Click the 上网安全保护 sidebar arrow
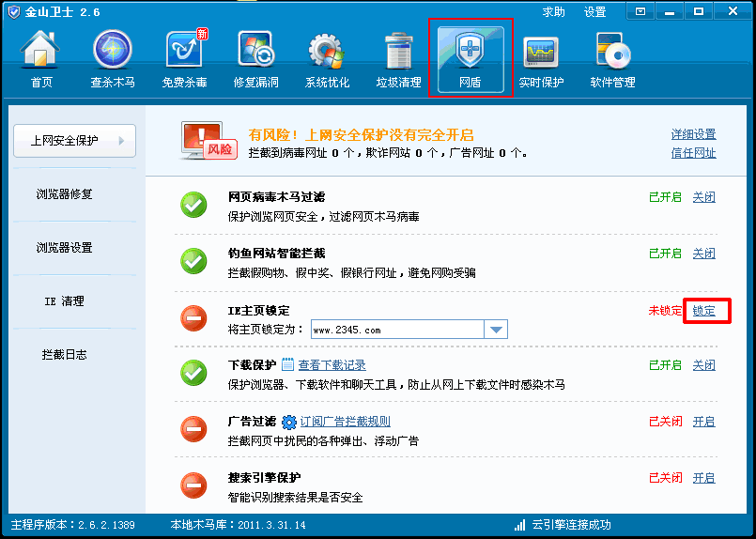756x539 pixels. coord(121,141)
